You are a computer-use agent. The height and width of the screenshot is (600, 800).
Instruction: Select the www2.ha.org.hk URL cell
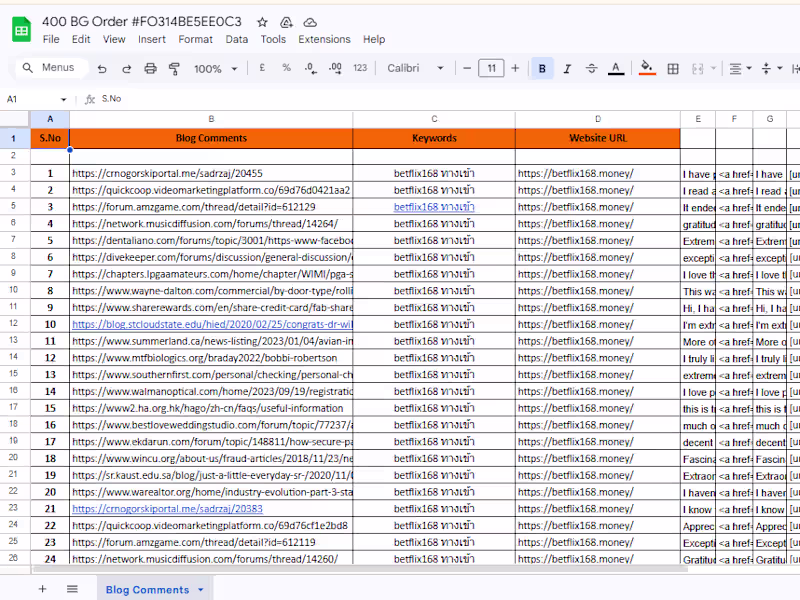211,408
